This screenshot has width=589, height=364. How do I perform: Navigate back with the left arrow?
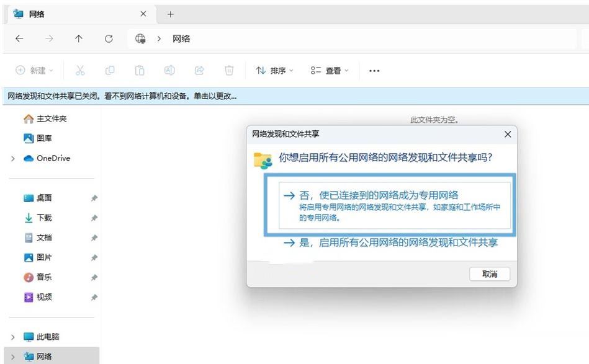[19, 38]
